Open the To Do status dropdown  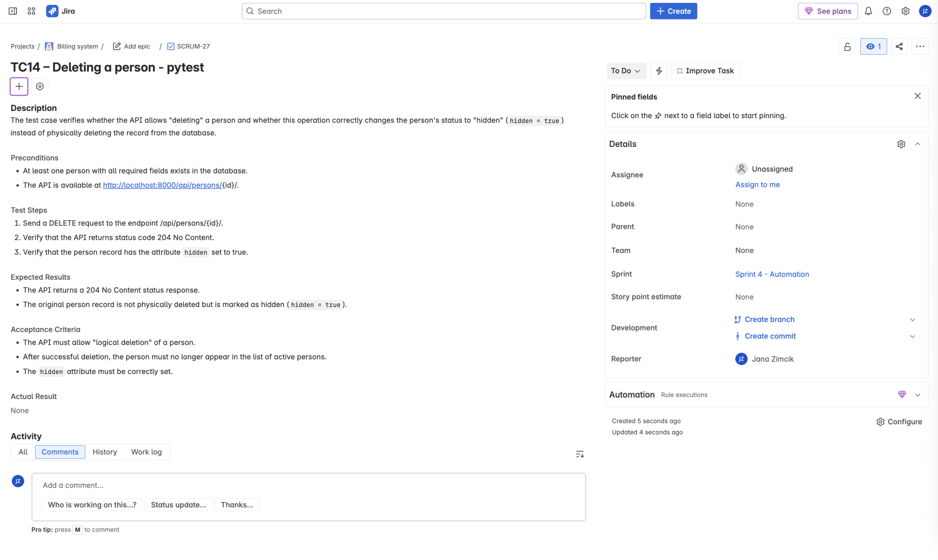point(626,71)
